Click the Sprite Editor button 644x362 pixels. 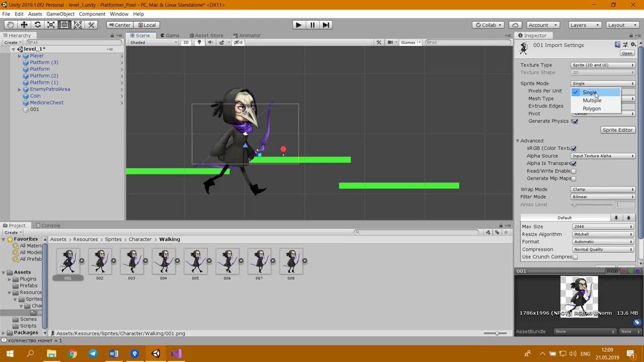[617, 130]
